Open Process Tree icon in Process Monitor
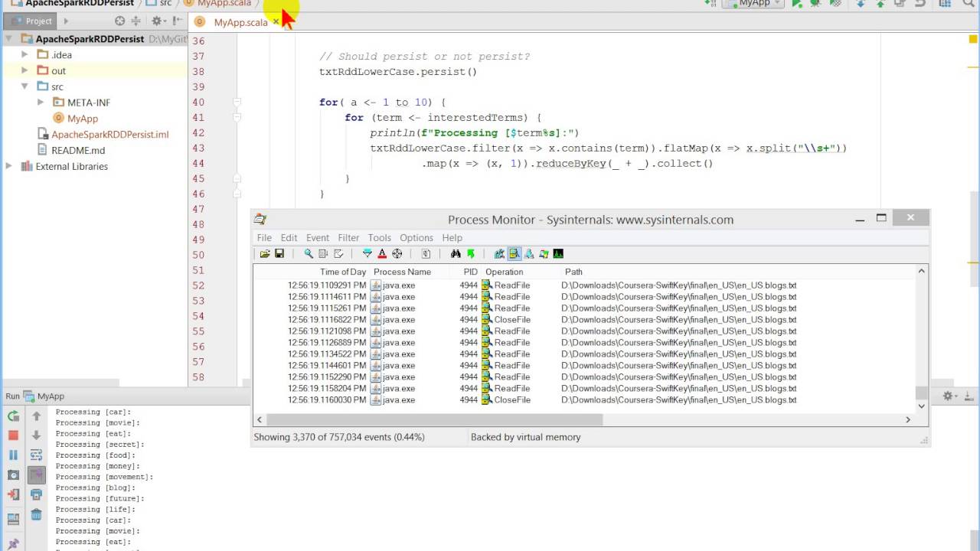Screen dimensions: 980x551 (x=426, y=253)
